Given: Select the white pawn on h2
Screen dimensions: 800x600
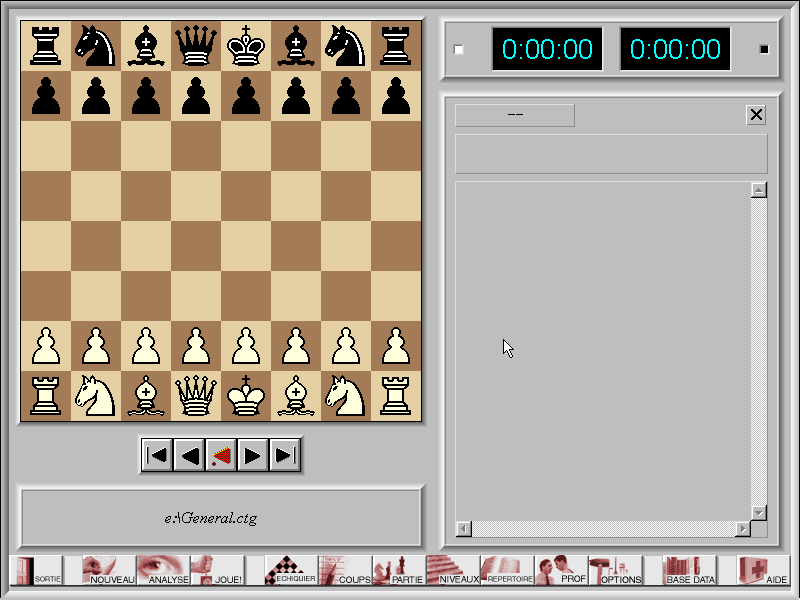Looking at the screenshot, I should click(x=396, y=346).
